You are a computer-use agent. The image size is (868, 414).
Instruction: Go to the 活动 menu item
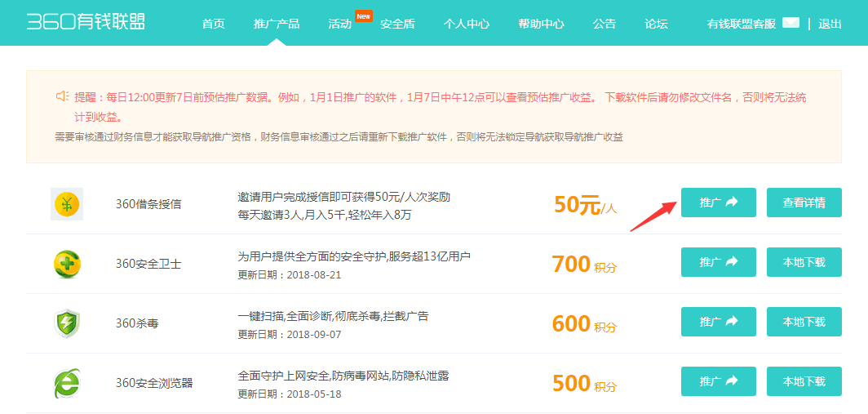coord(339,24)
